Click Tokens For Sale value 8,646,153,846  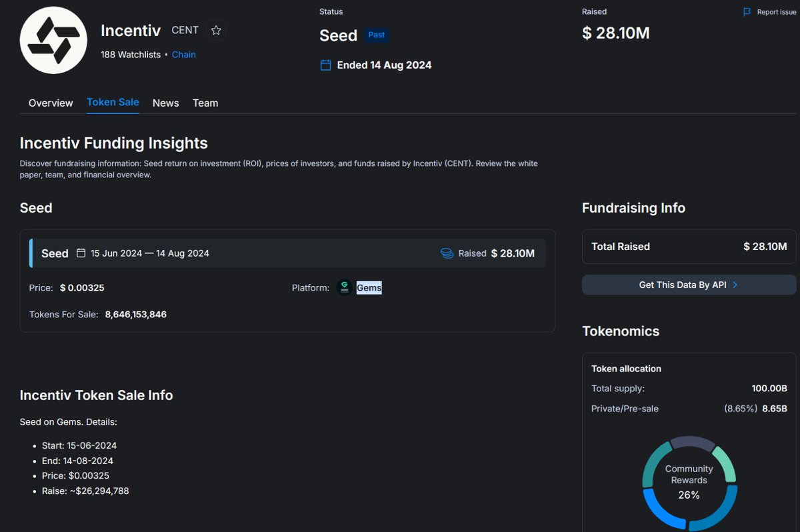[136, 314]
